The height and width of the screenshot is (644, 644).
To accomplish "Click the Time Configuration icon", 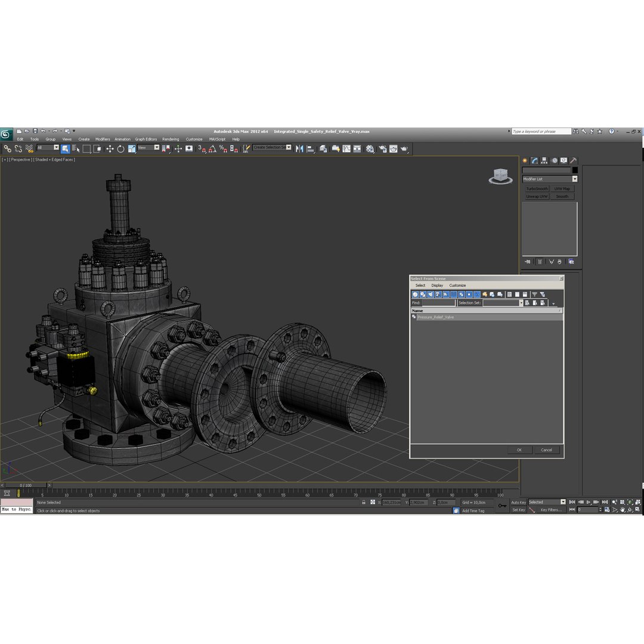I will pyautogui.click(x=606, y=510).
